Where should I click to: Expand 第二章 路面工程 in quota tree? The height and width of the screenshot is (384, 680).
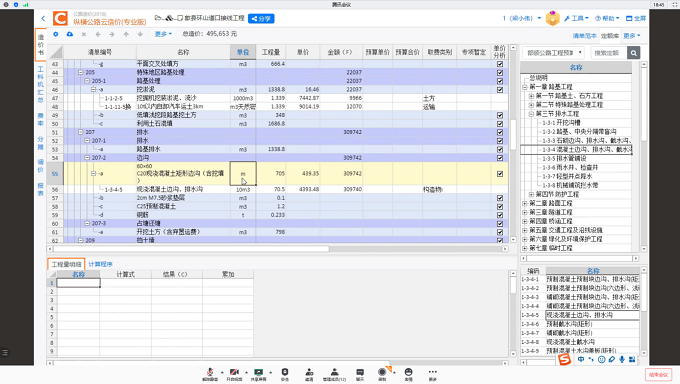pyautogui.click(x=524, y=203)
